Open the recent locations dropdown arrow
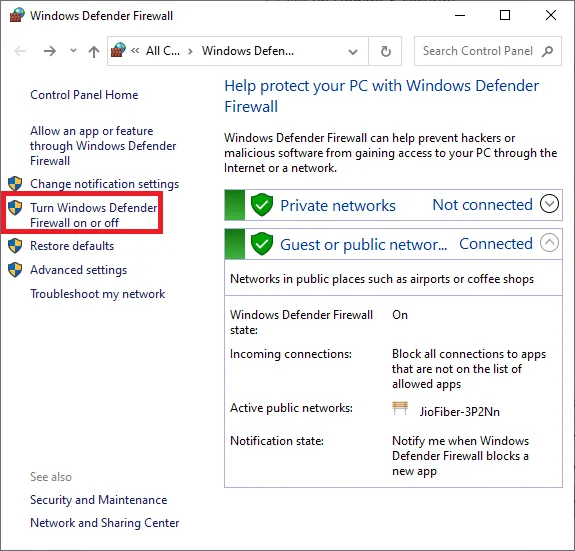The width and height of the screenshot is (575, 551). point(73,51)
